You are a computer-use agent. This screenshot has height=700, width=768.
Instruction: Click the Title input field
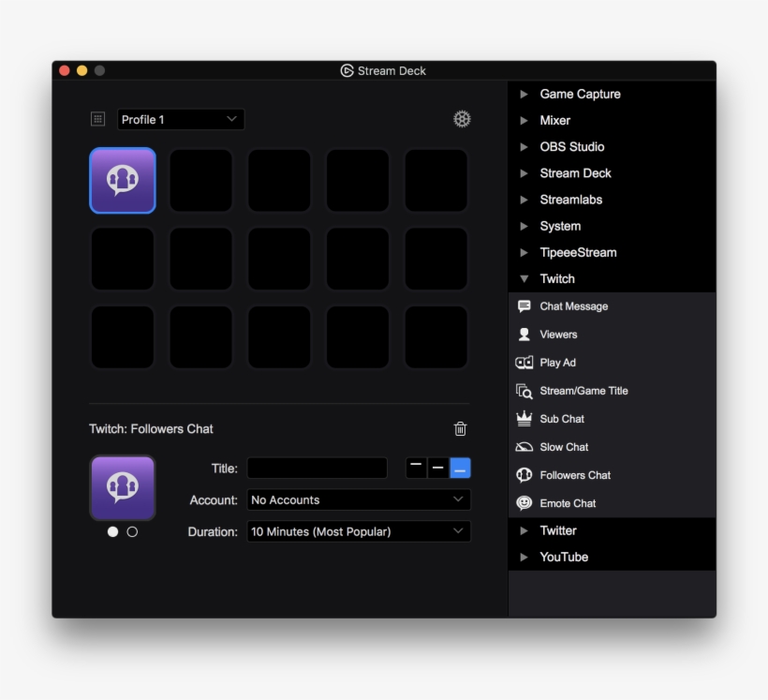(x=317, y=468)
